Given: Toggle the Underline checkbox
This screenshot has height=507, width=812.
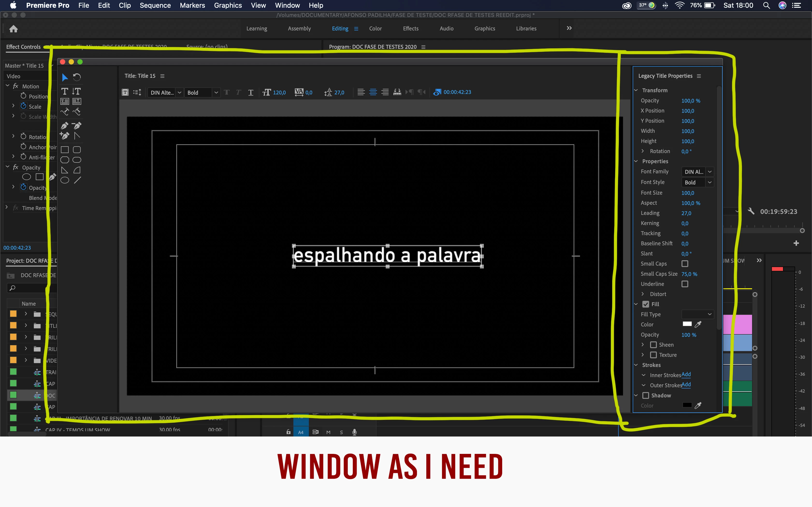Looking at the screenshot, I should [x=685, y=284].
